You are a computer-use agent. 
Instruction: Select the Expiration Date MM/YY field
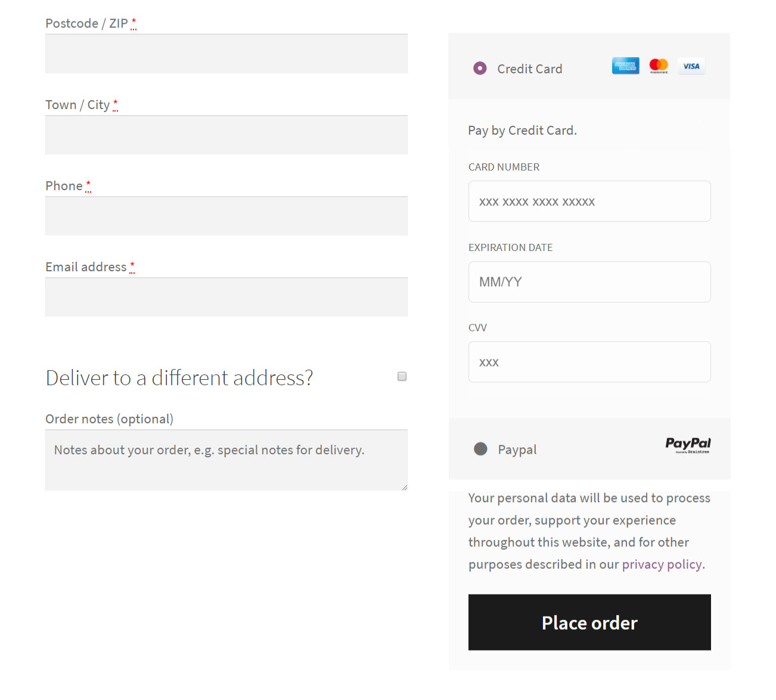[x=589, y=282]
